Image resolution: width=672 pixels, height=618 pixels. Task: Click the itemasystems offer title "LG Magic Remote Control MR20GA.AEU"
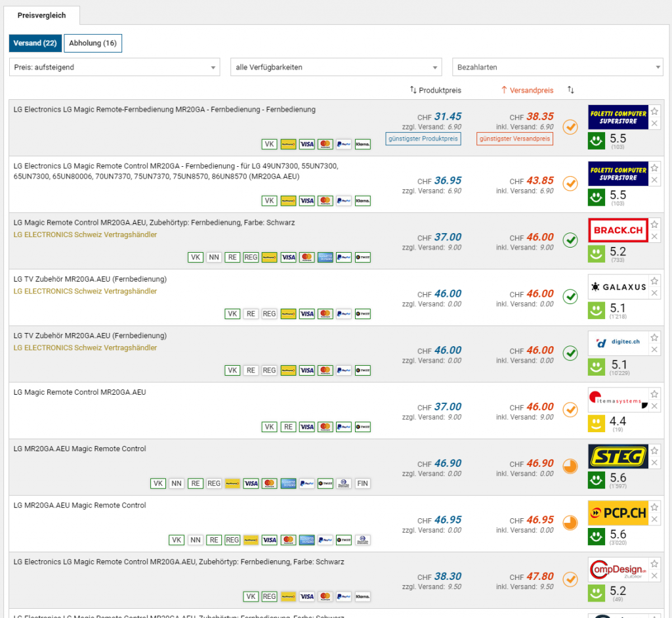point(79,392)
